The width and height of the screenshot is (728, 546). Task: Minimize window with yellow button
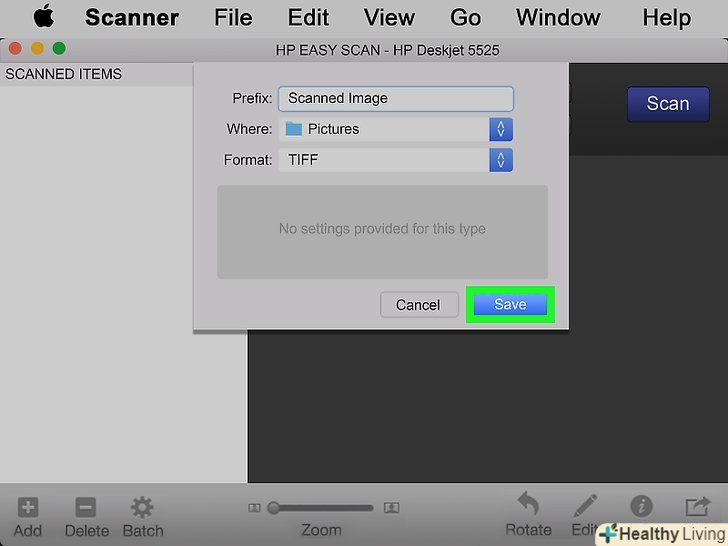pyautogui.click(x=37, y=48)
